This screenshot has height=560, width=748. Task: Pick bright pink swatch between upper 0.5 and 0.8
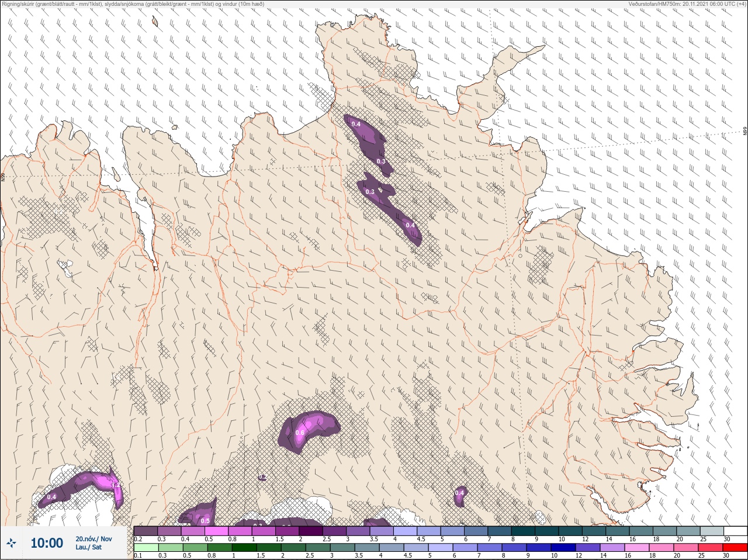pos(217,531)
